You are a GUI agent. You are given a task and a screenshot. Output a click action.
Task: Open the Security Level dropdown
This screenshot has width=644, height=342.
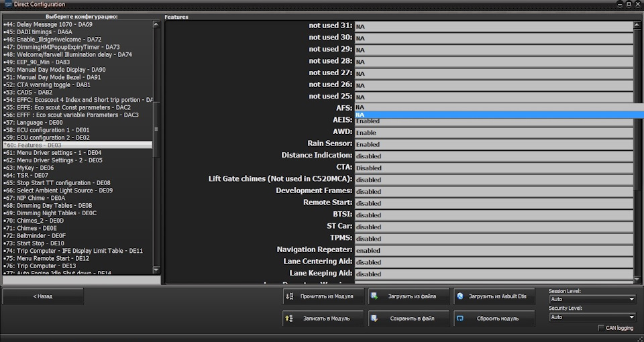tap(592, 317)
